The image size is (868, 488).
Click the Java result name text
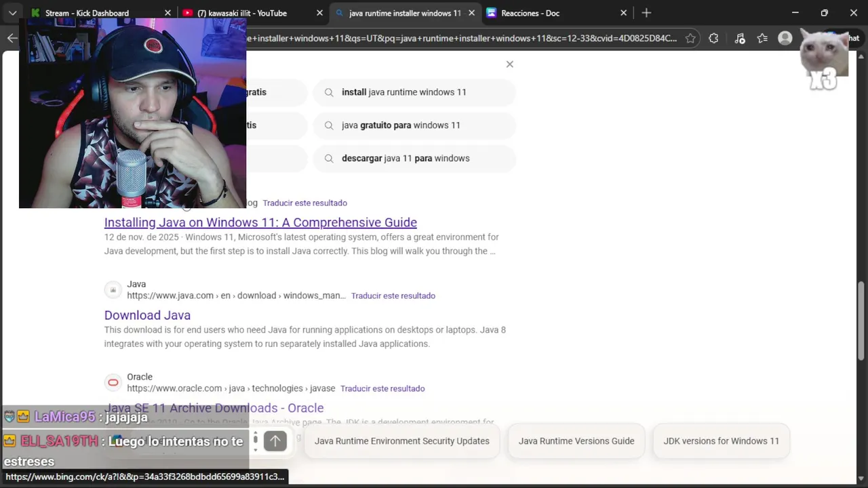tap(136, 284)
